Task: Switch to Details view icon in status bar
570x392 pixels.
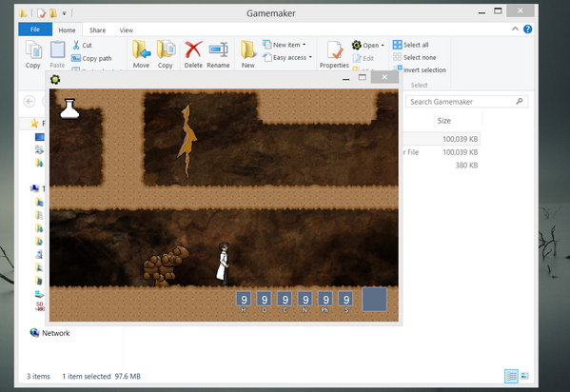Action: pyautogui.click(x=511, y=376)
